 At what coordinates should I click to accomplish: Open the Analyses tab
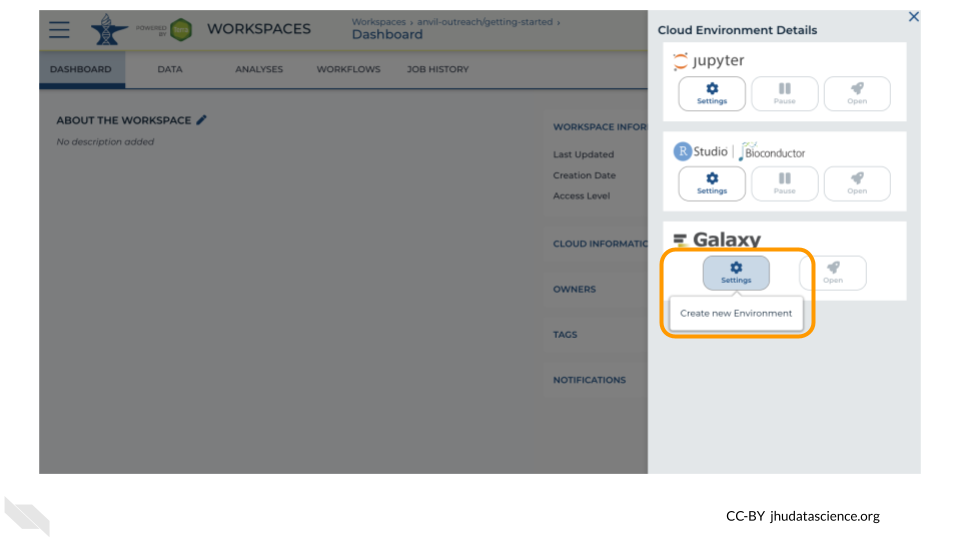click(x=259, y=69)
